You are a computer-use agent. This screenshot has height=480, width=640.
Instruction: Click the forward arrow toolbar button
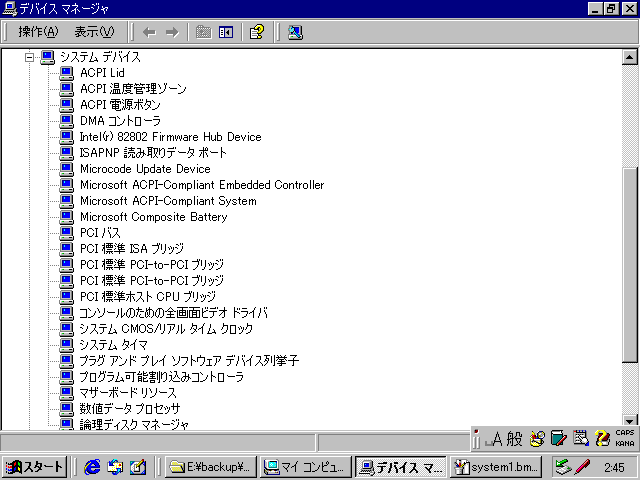172,32
